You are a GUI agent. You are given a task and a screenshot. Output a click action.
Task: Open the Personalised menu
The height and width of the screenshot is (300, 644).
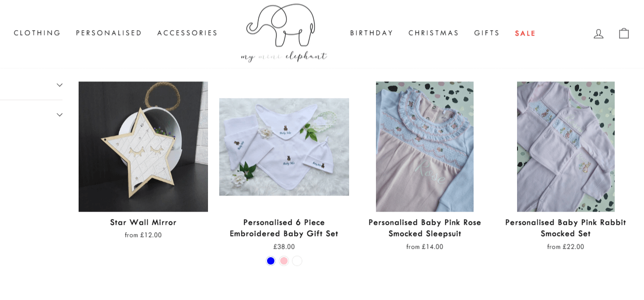click(109, 33)
